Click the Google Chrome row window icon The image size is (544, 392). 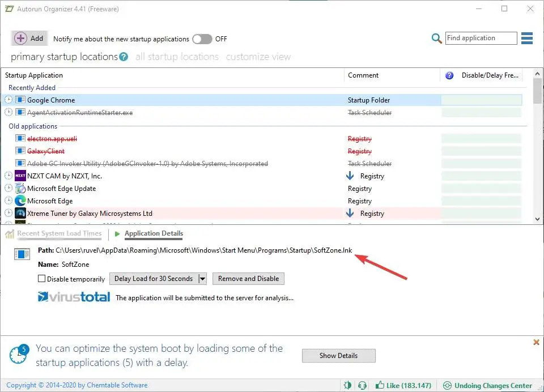20,100
